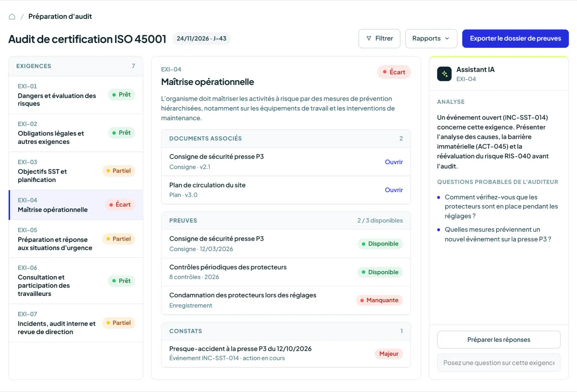Open constat Presque-accident à la presse P3
Image resolution: width=577 pixels, height=392 pixels.
[286, 354]
